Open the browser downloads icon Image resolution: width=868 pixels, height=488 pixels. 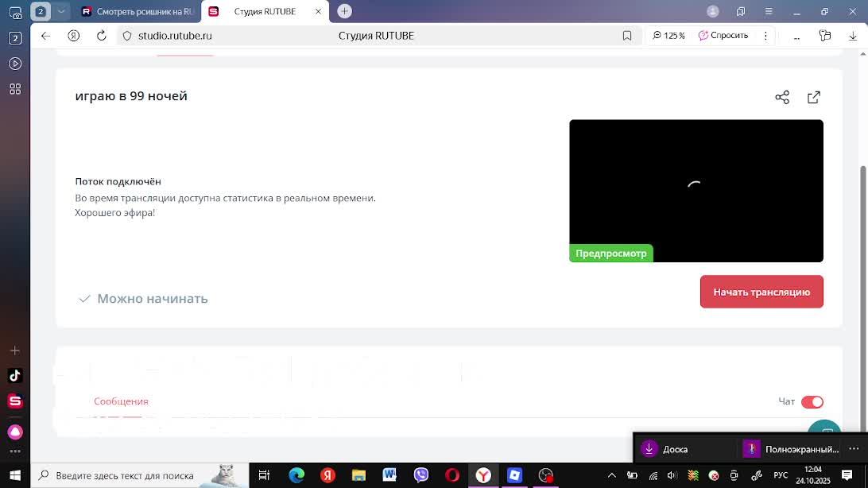(852, 36)
